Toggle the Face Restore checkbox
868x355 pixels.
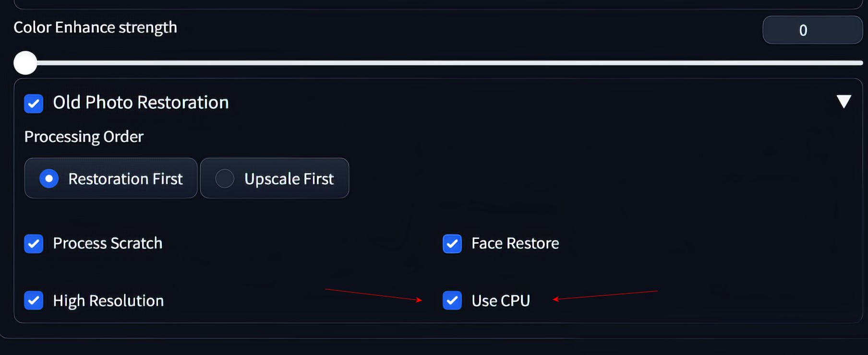point(452,244)
